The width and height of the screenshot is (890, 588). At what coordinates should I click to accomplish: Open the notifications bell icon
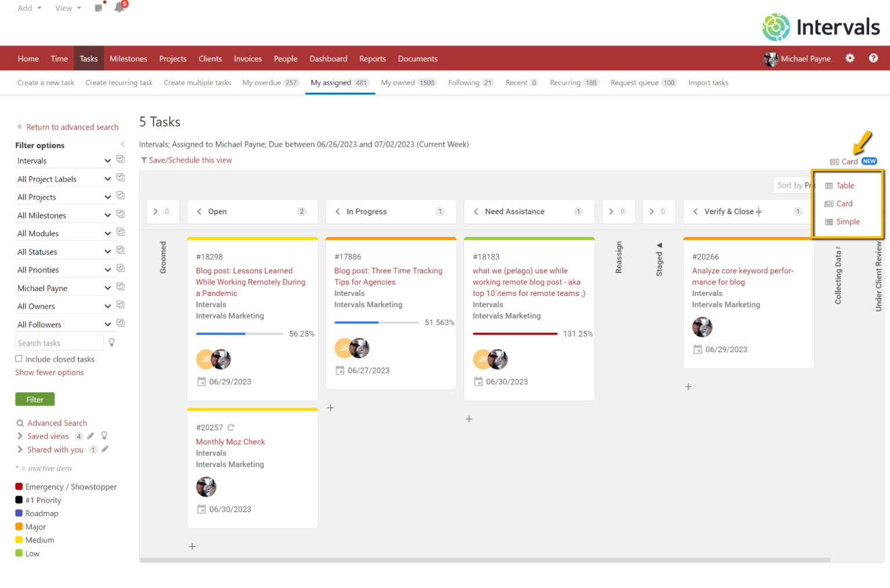click(119, 8)
